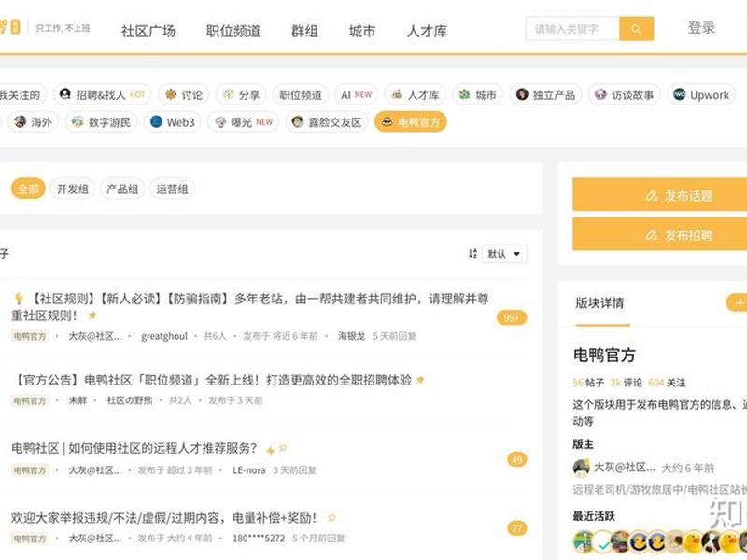Click 大灰@社区 moderator avatar in 版主
Image resolution: width=747 pixels, height=560 pixels.
[581, 468]
